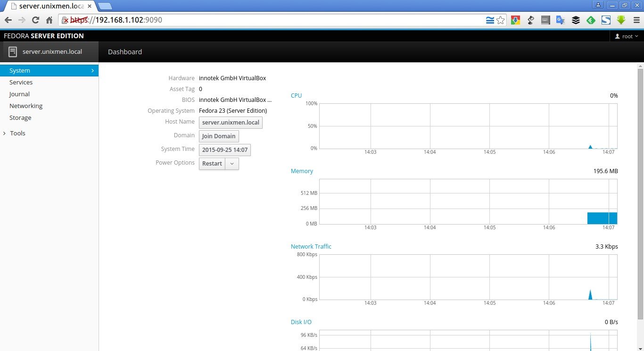Click the Join Domain button
Screen dimensions: 644x351
pos(219,136)
